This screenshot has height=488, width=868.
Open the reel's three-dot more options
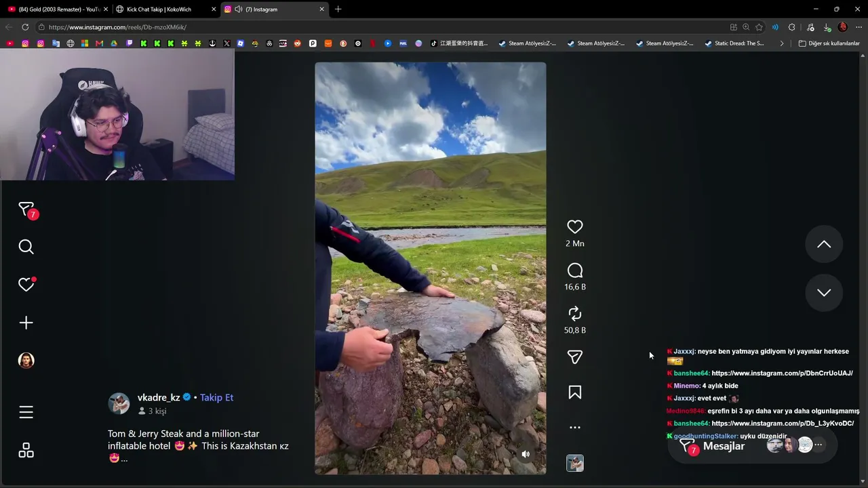point(574,428)
